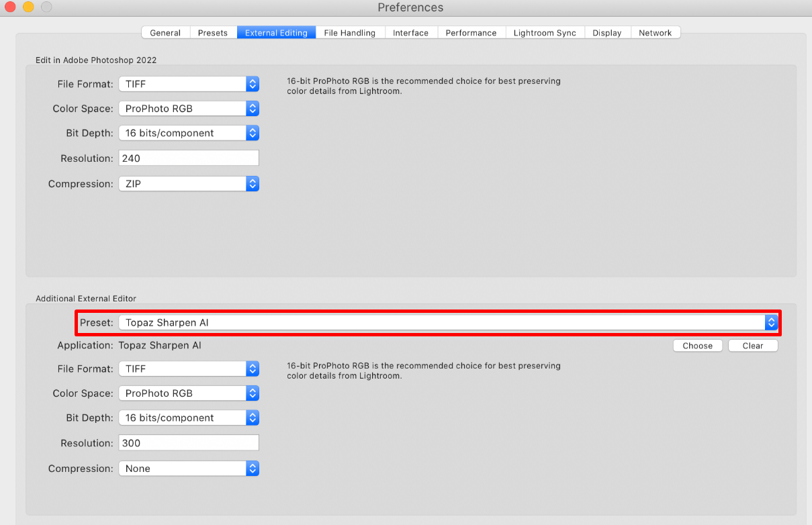Open Photoshop File Format dropdown set to TIFF
The width and height of the screenshot is (812, 525).
(x=189, y=84)
